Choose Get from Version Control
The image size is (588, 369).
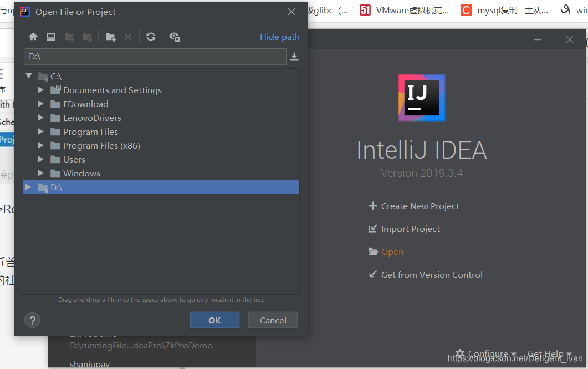(432, 275)
